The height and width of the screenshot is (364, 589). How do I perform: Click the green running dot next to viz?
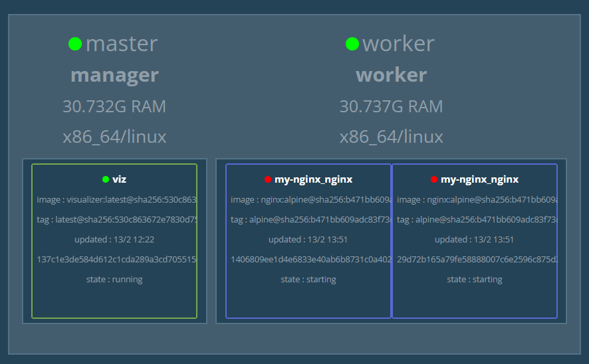[x=106, y=179]
